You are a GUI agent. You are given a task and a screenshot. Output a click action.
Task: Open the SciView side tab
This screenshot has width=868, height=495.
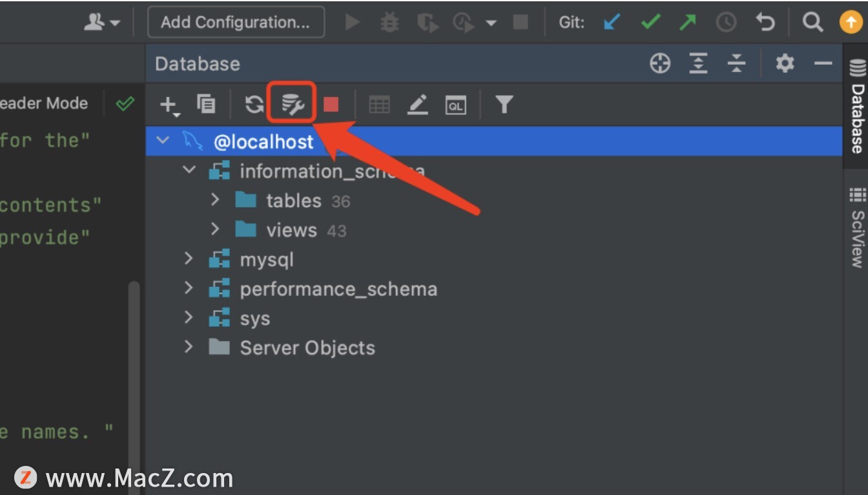856,228
